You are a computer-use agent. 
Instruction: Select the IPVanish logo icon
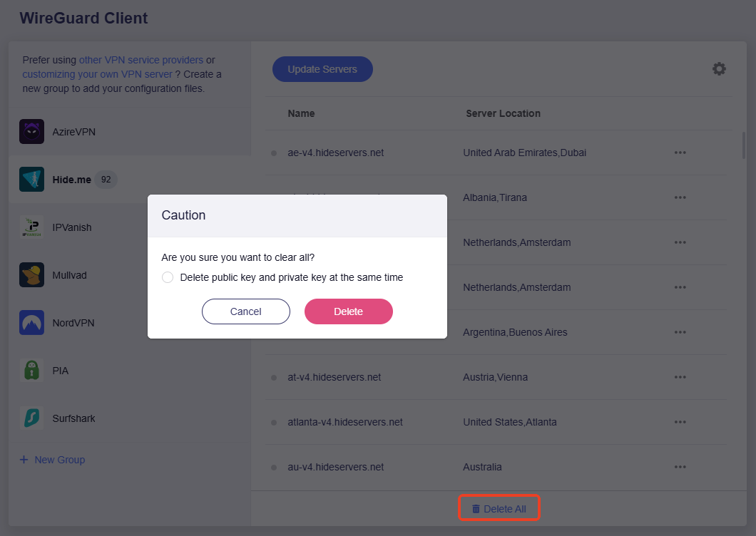pos(31,227)
